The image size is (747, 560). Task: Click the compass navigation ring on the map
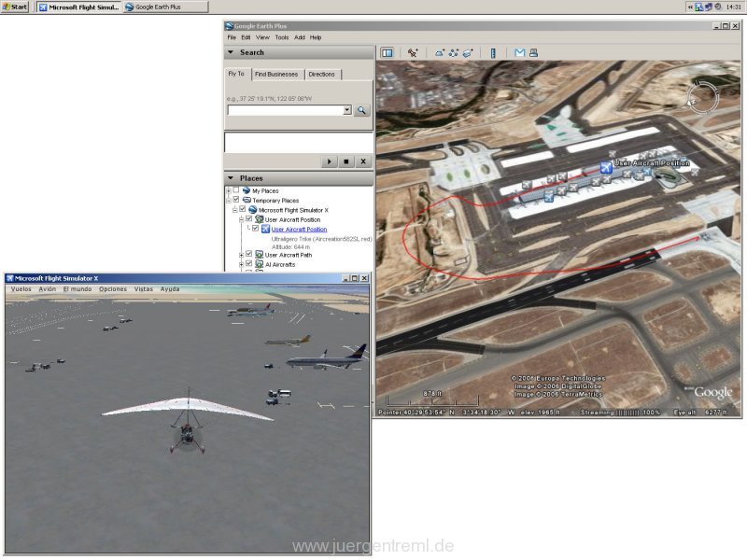point(702,98)
